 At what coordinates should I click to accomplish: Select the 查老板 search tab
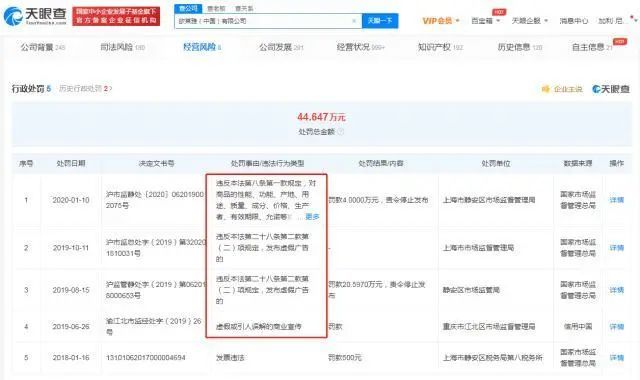pos(216,8)
